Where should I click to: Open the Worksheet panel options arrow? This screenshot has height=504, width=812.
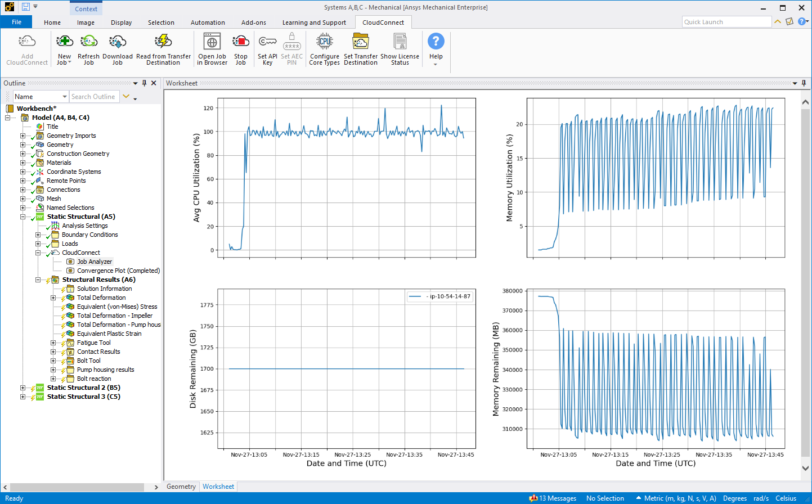[x=795, y=83]
